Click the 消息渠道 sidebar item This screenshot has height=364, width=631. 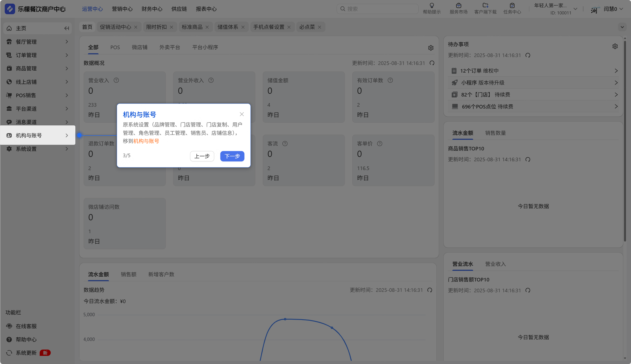(x=37, y=122)
